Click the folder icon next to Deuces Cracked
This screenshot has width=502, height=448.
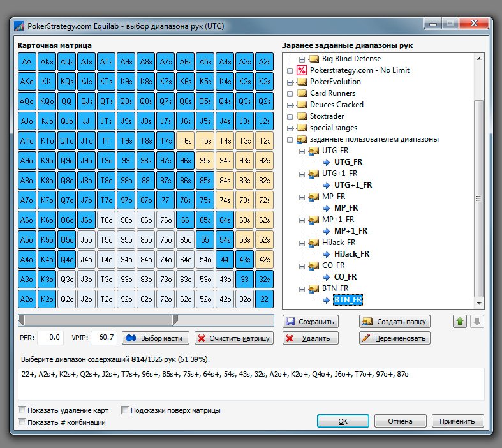[302, 105]
